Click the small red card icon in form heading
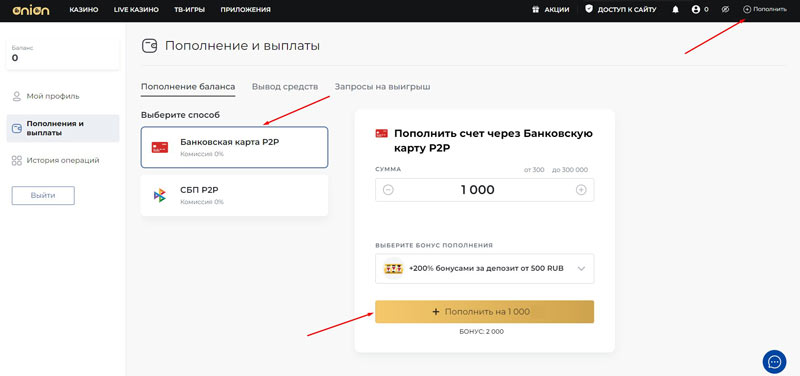Image resolution: width=800 pixels, height=376 pixels. click(381, 134)
